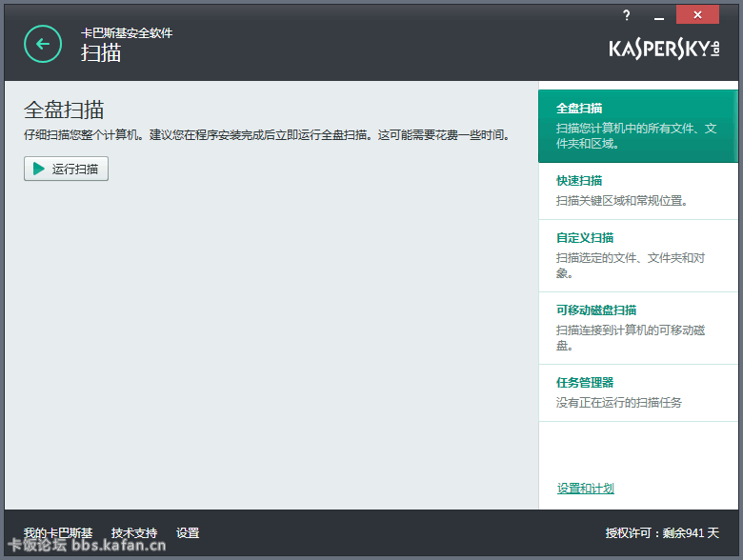Click the 授权许可：剩余941 天 license info
The image size is (743, 560).
click(662, 533)
